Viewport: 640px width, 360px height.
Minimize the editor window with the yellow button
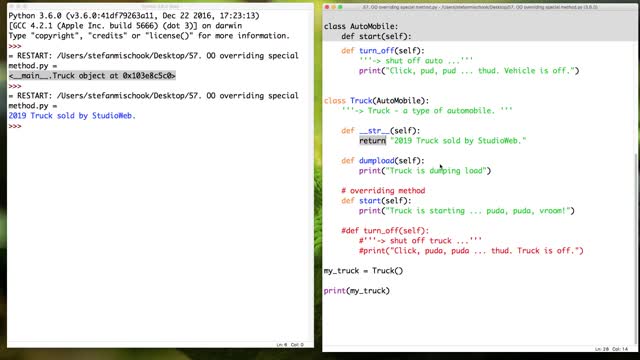point(333,7)
